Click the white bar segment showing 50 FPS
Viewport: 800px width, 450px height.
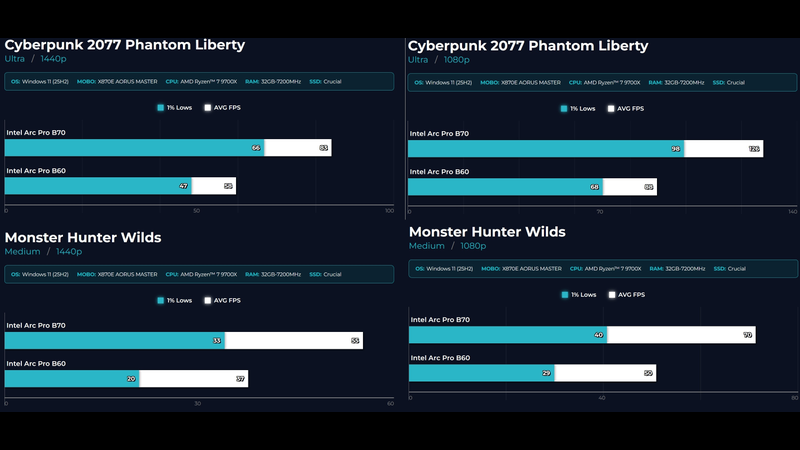[605, 373]
